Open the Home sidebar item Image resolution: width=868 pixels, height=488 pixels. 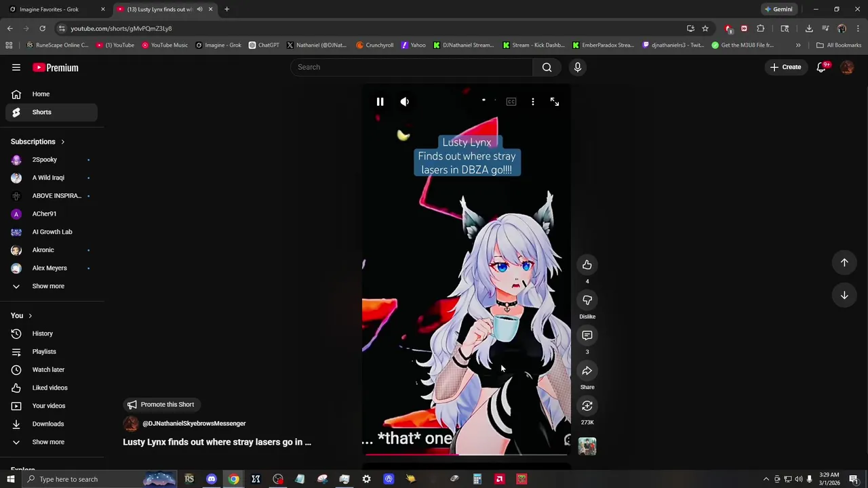[x=52, y=94]
